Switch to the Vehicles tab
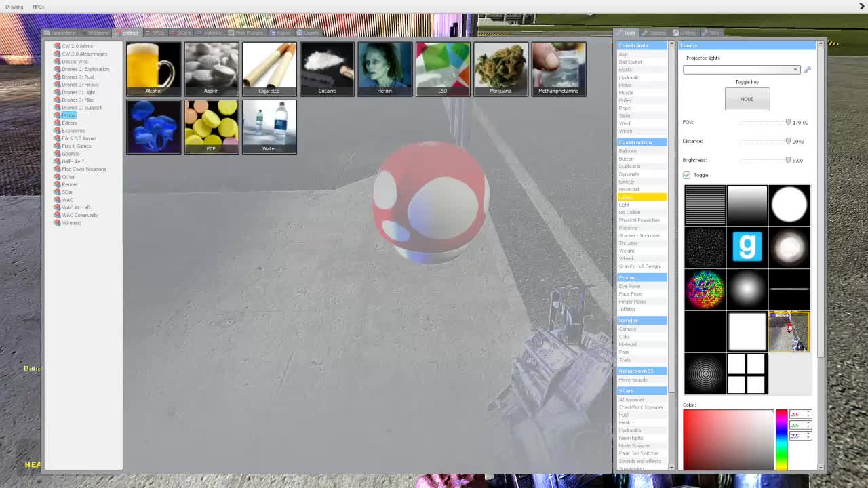This screenshot has width=868, height=488. (x=210, y=33)
